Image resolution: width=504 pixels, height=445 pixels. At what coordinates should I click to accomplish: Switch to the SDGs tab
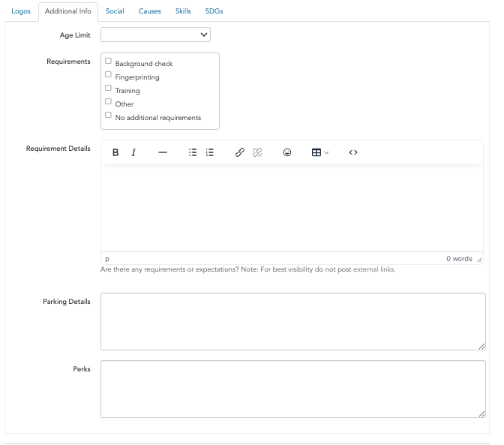point(214,11)
